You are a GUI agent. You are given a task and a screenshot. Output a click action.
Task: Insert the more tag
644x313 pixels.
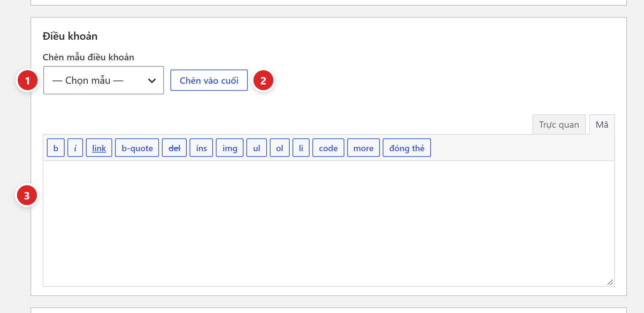(364, 148)
